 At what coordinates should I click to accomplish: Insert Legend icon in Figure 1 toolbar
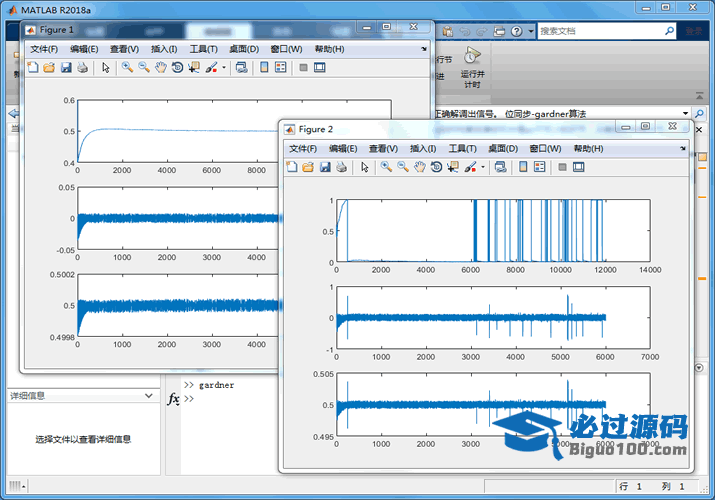pos(281,67)
